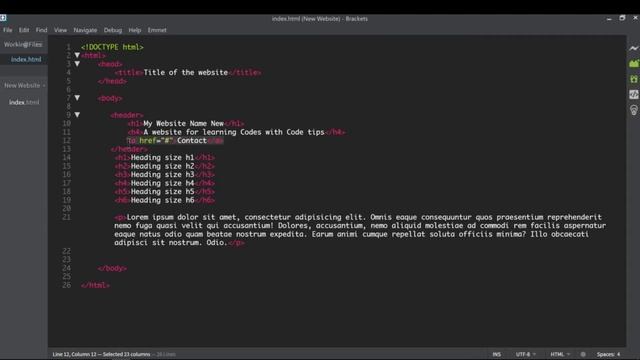Open the UTF-8 encoding dropdown

[526, 354]
